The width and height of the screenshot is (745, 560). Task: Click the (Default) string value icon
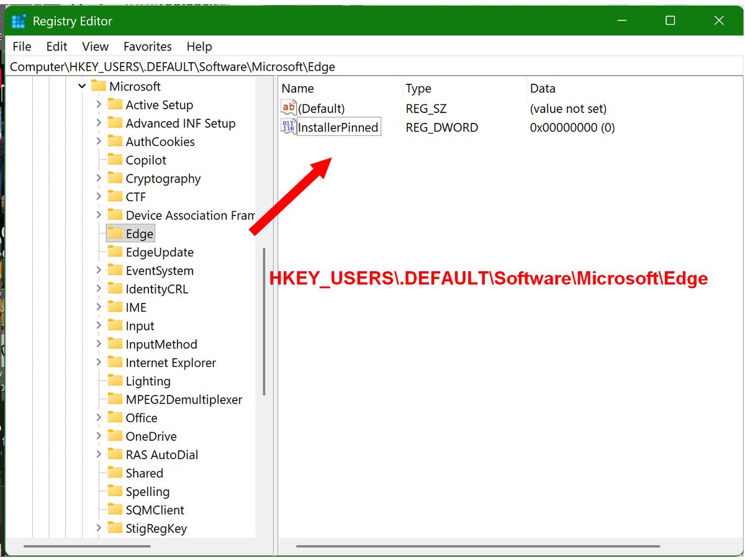click(289, 107)
